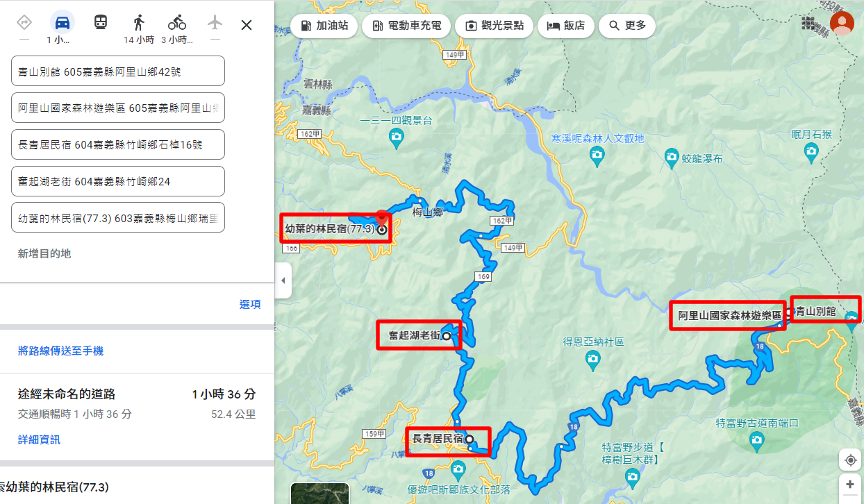Select the cycling travel mode
864x504 pixels.
pos(177,23)
